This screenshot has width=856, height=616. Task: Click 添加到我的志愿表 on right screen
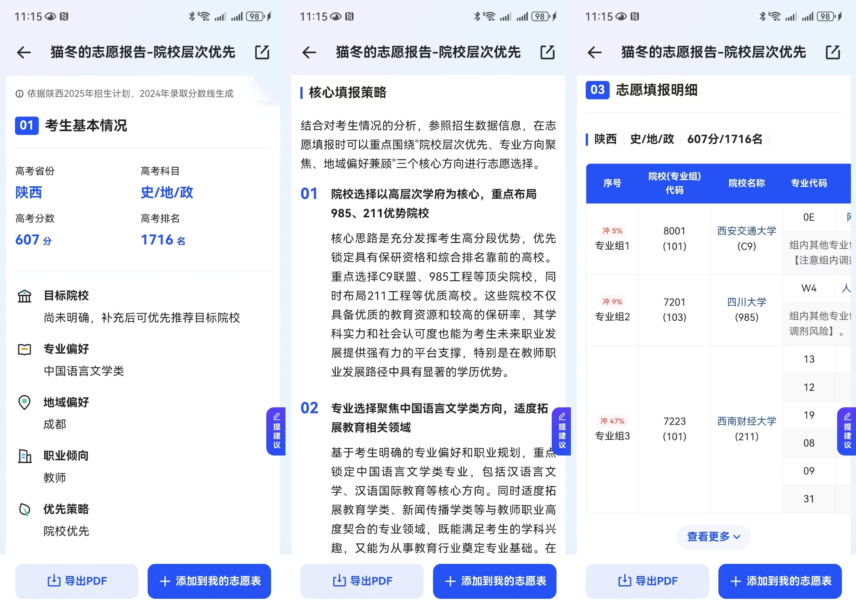tap(780, 581)
